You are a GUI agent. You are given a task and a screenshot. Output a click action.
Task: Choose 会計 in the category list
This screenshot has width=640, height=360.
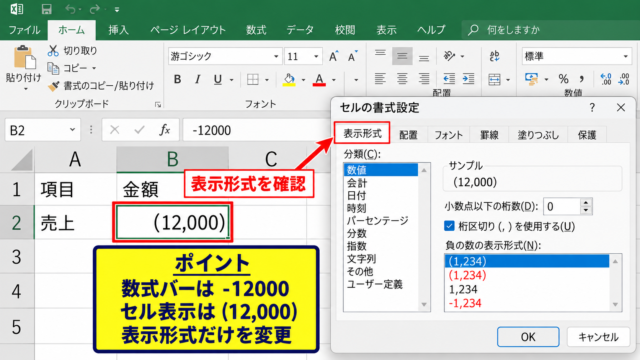coord(357,183)
